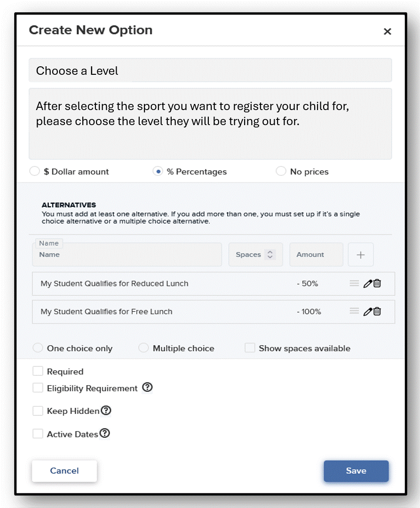
Task: Choose One choice only radio button
Action: pyautogui.click(x=38, y=348)
